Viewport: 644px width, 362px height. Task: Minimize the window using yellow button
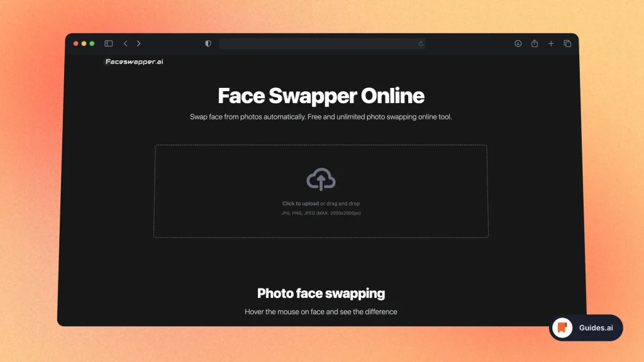click(84, 43)
